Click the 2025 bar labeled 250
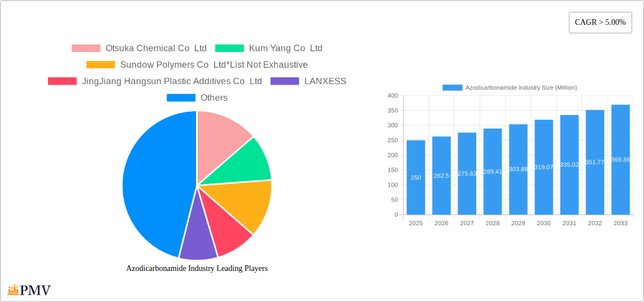Image resolution: width=644 pixels, height=302 pixels. pyautogui.click(x=416, y=177)
